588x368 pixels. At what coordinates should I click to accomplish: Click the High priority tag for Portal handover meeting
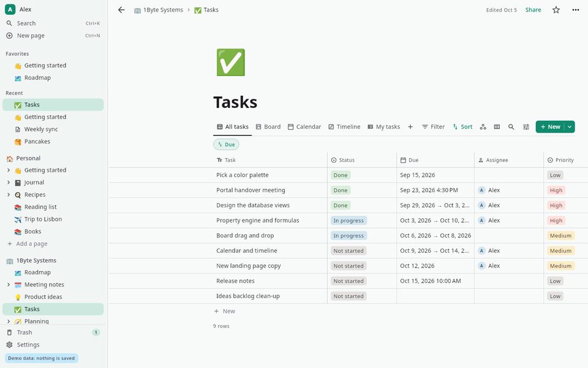(556, 190)
